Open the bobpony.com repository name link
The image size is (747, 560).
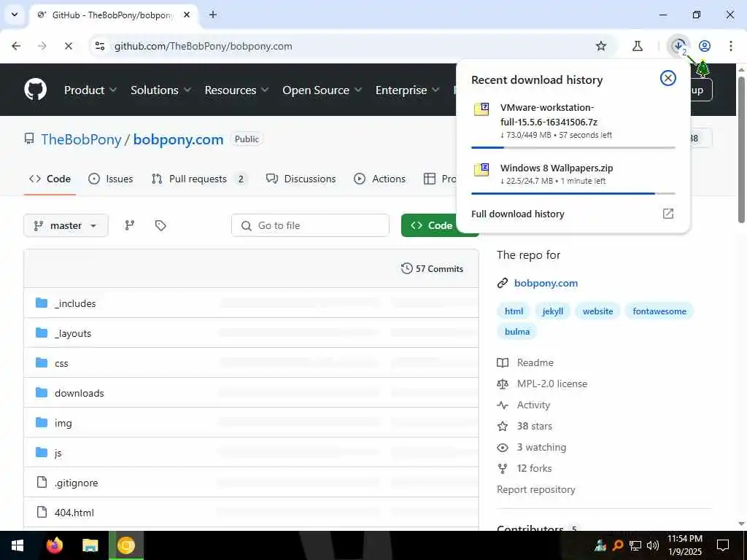point(178,139)
